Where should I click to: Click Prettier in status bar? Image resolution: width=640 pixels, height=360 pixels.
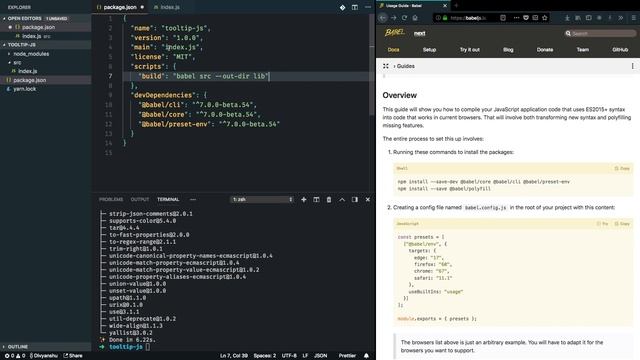[x=347, y=356]
